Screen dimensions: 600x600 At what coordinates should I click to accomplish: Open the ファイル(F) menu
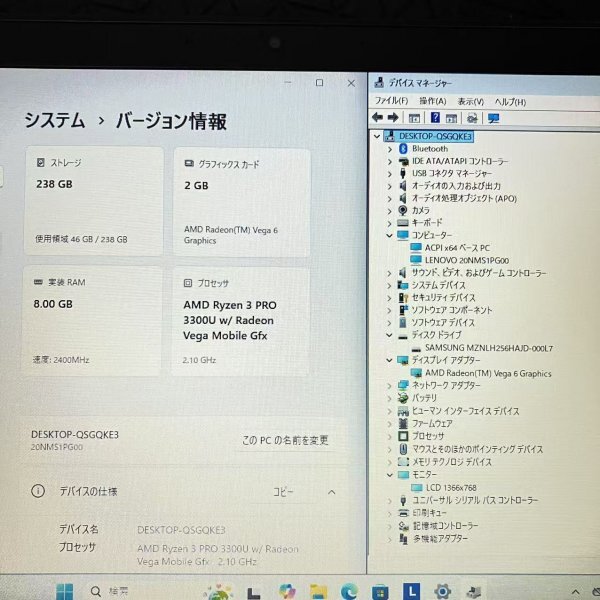(391, 101)
